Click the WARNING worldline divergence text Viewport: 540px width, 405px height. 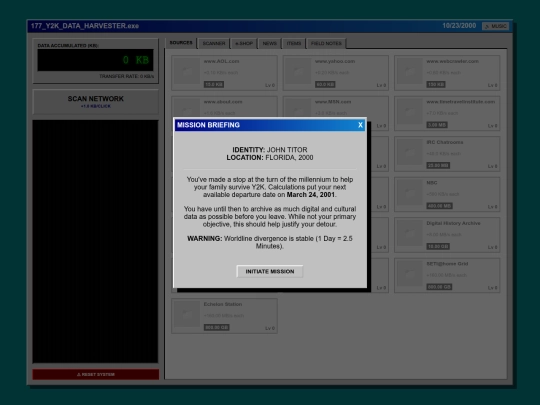pos(270,242)
